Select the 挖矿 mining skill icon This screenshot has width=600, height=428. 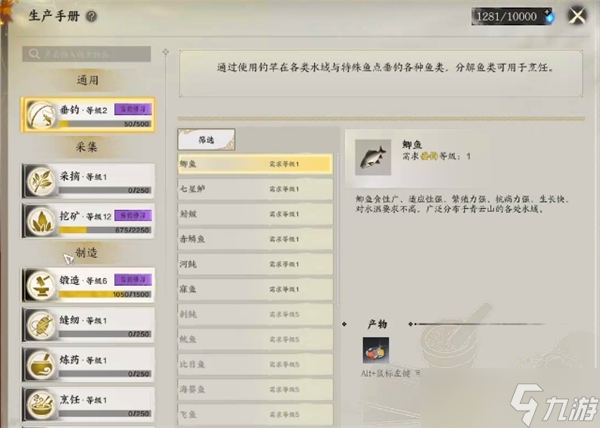point(41,221)
